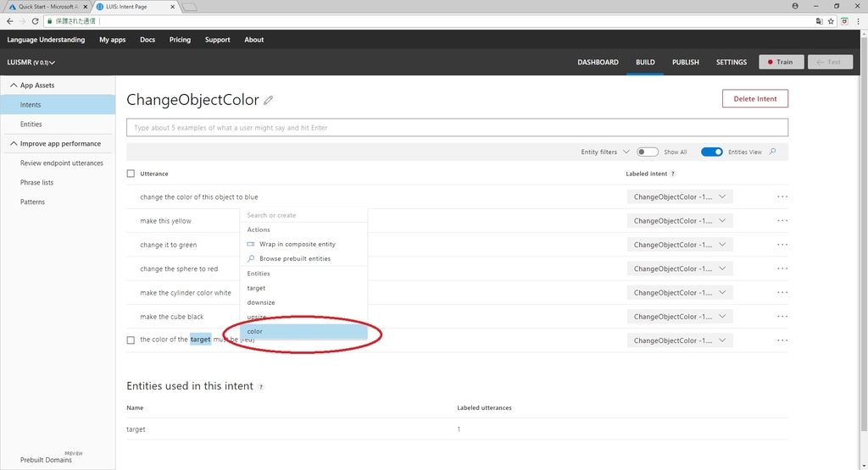Open labeled intent dropdown for 'make this yellow'
This screenshot has width=868, height=470.
[680, 221]
